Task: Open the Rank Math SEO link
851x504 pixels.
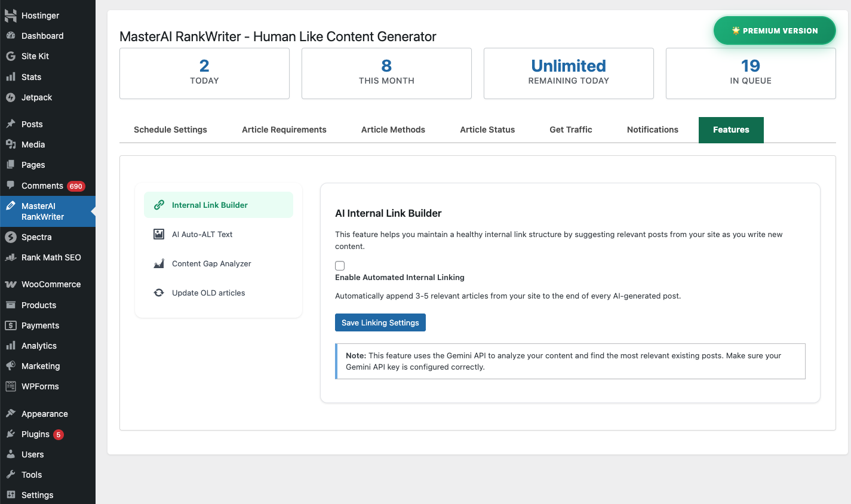Action: [48, 257]
